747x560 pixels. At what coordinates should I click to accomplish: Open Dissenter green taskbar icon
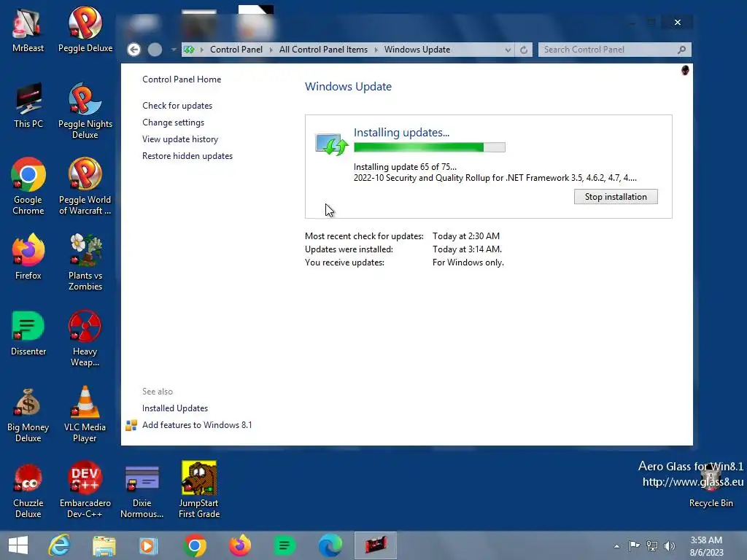point(285,545)
